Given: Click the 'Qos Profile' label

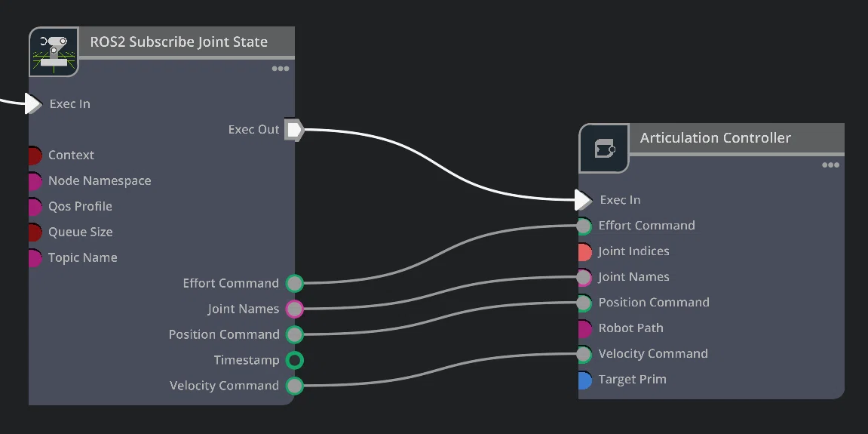Looking at the screenshot, I should point(80,206).
